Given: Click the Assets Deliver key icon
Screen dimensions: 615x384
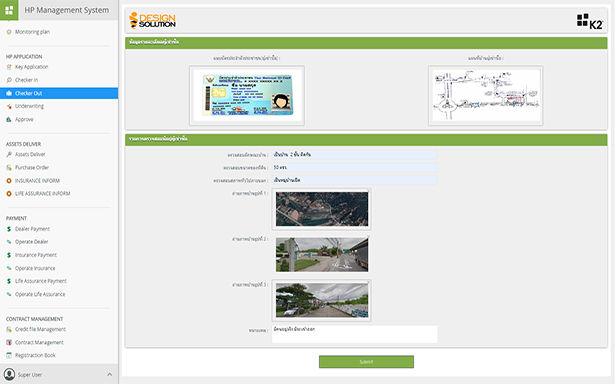Looking at the screenshot, I should tap(9, 155).
